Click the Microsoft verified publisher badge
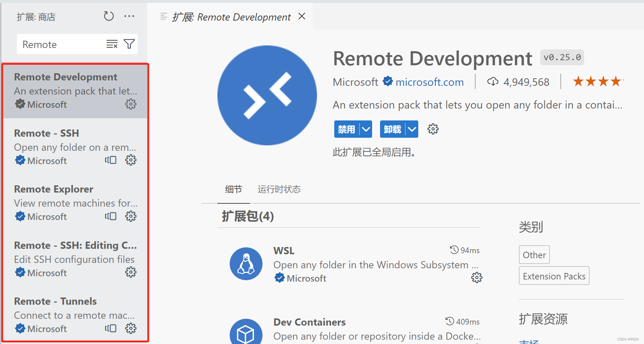The image size is (644, 344). coord(387,81)
